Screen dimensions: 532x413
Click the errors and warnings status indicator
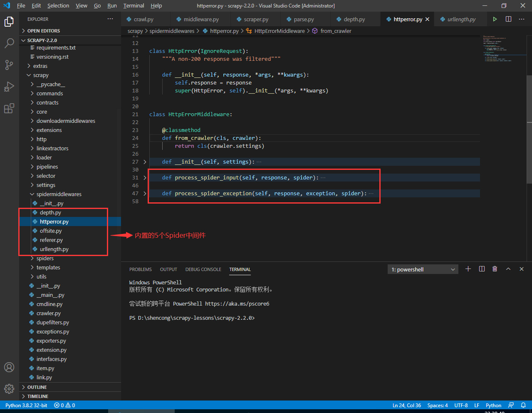pos(64,405)
